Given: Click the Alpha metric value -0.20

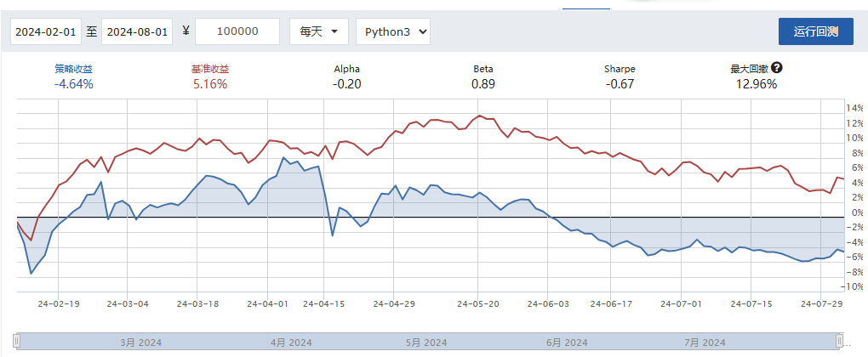Looking at the screenshot, I should 346,84.
